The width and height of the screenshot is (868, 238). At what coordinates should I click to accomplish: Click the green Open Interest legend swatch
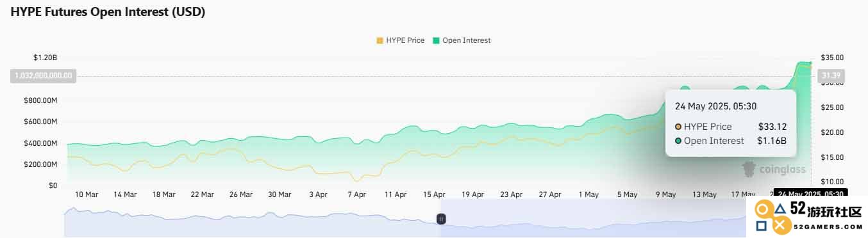click(x=437, y=40)
